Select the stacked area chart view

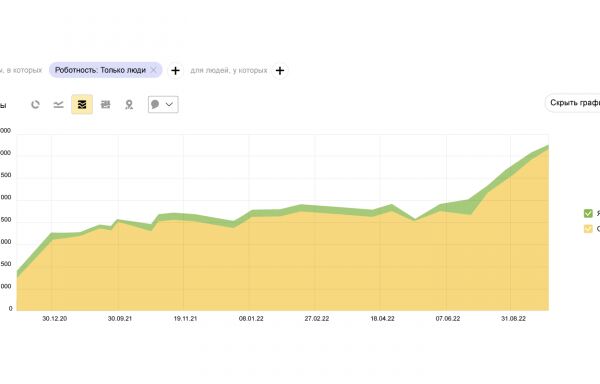click(82, 104)
